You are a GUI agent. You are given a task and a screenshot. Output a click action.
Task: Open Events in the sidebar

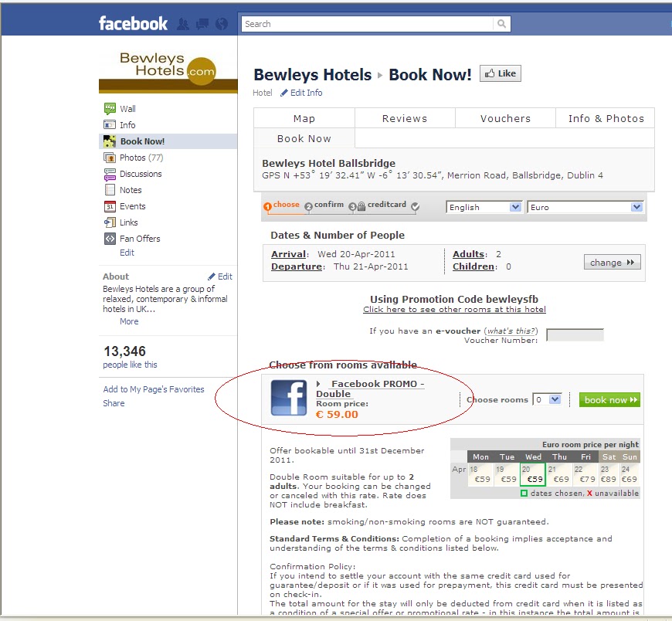click(132, 206)
